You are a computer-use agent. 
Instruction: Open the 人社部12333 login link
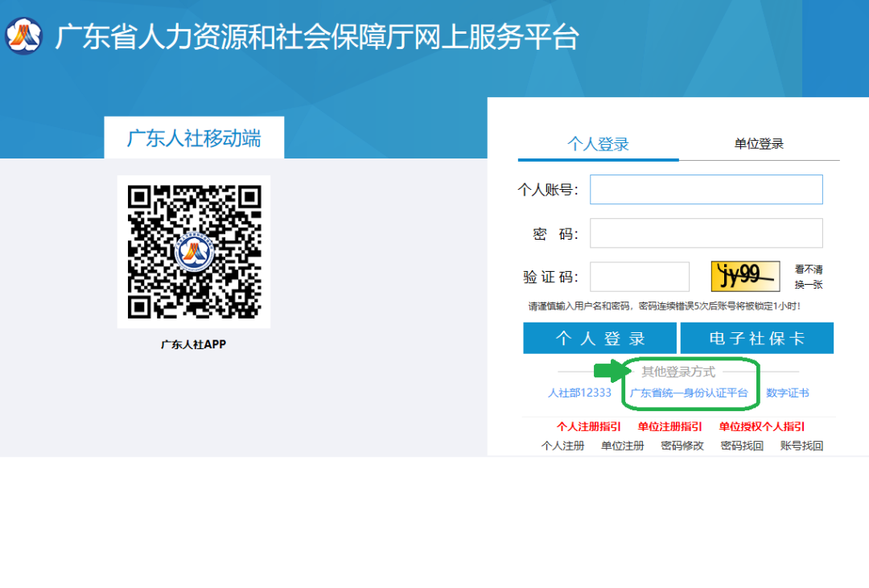pyautogui.click(x=579, y=393)
